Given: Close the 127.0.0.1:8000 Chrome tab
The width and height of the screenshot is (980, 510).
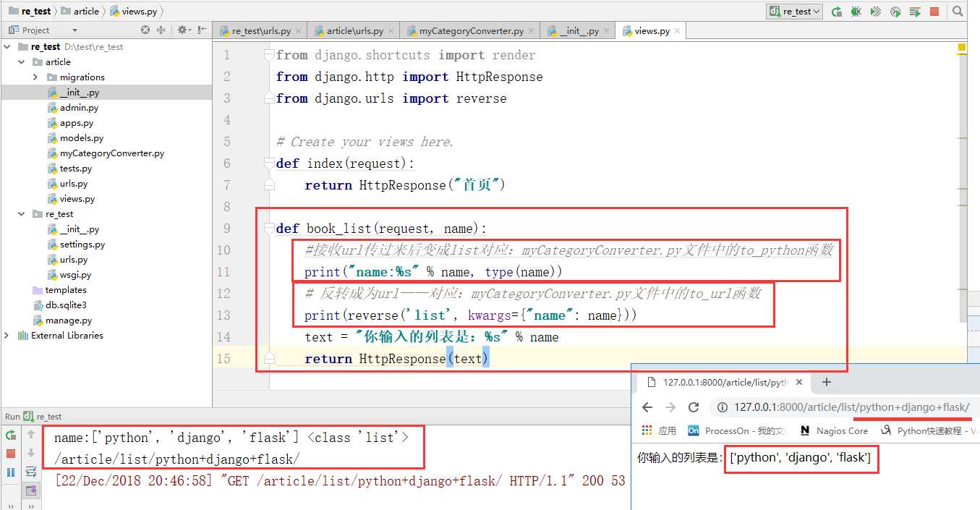Looking at the screenshot, I should [x=799, y=382].
